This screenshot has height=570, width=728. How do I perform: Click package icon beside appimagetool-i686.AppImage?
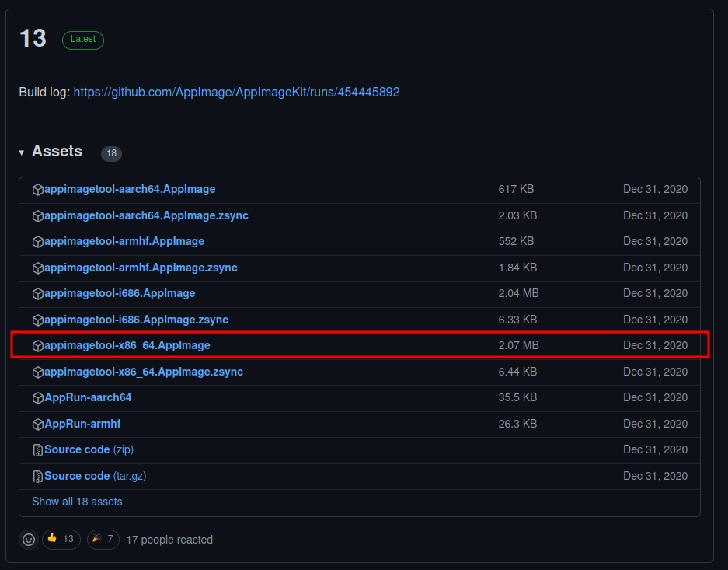tap(38, 294)
